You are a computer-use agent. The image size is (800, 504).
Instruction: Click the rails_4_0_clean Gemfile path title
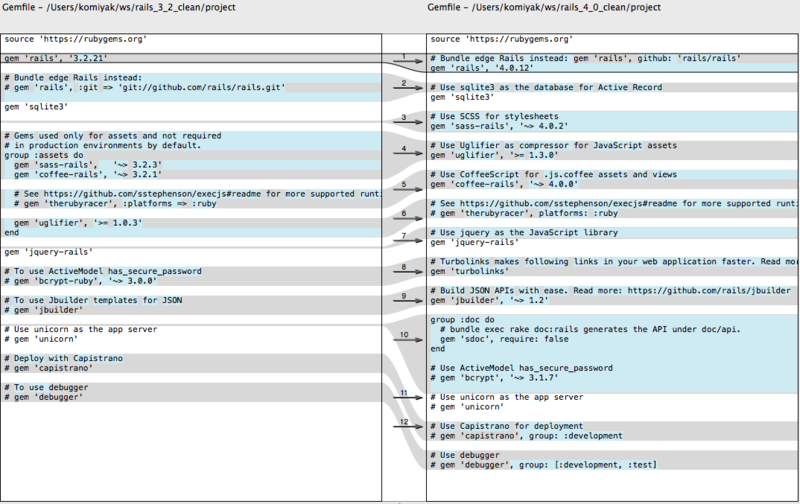pyautogui.click(x=544, y=7)
